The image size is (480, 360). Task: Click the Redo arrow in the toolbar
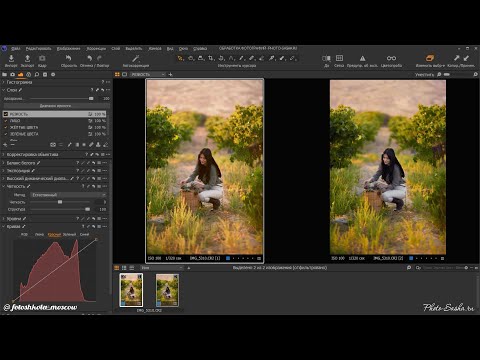click(99, 58)
